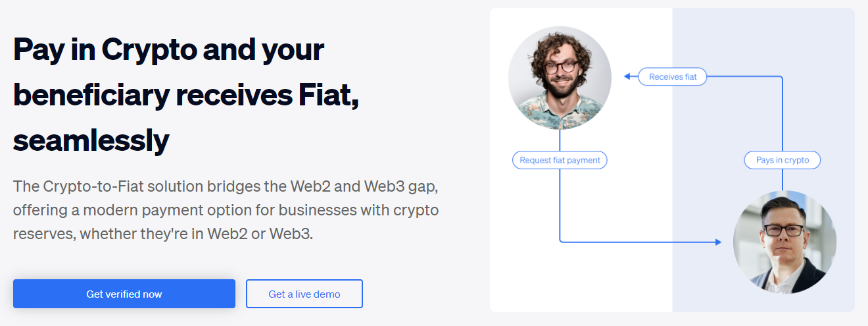The height and width of the screenshot is (326, 868).
Task: Select the suited man with glasses photo
Action: 784,242
